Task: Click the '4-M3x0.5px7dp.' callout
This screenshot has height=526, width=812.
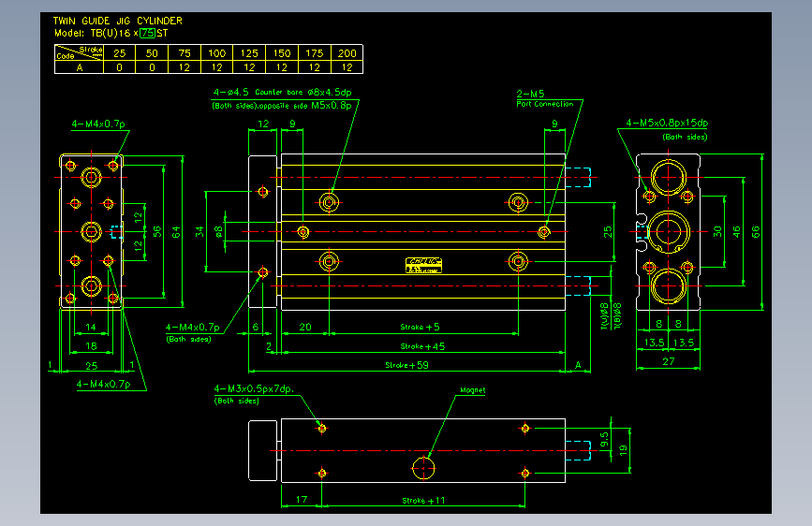Action: coord(254,388)
